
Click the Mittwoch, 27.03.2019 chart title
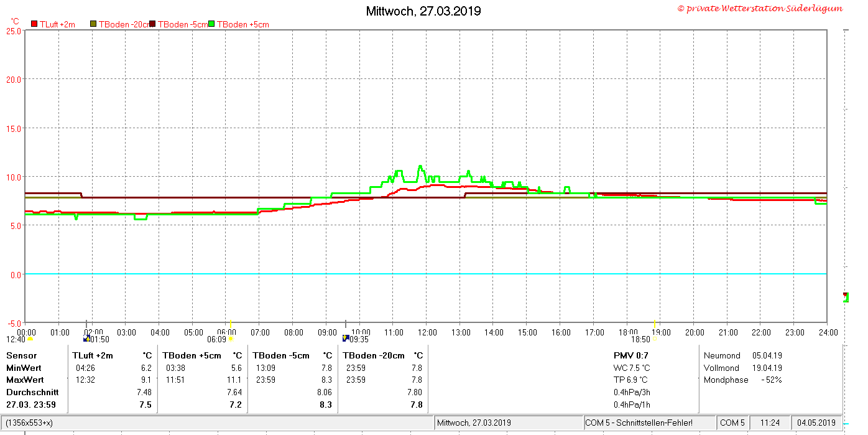[423, 11]
